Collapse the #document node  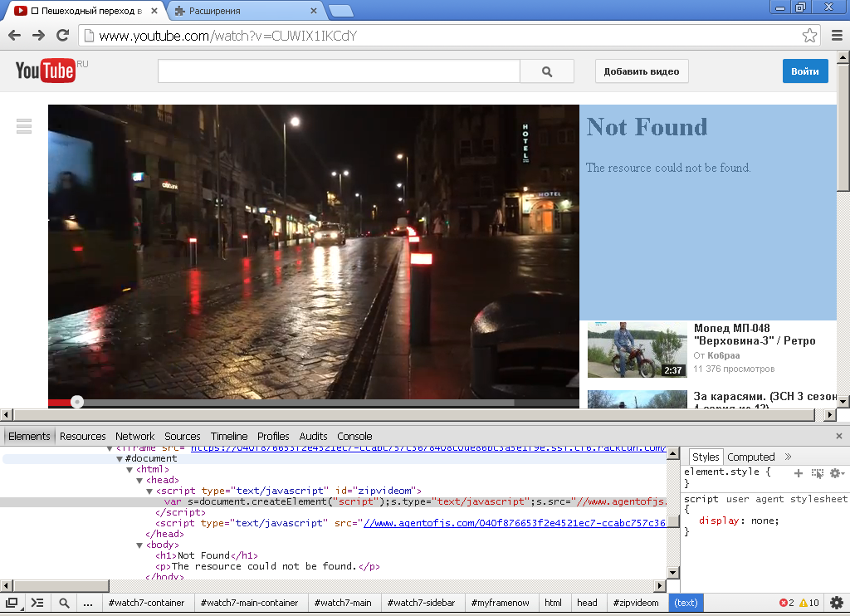click(x=120, y=459)
